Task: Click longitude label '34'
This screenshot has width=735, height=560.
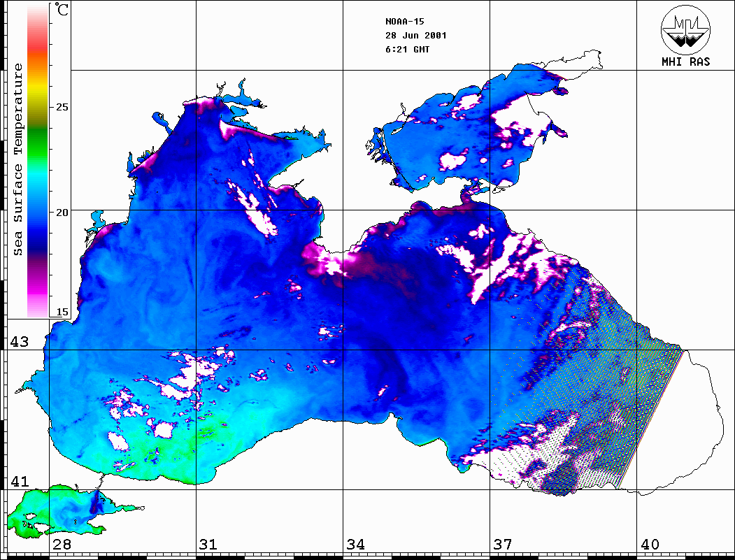Action: click(x=355, y=545)
